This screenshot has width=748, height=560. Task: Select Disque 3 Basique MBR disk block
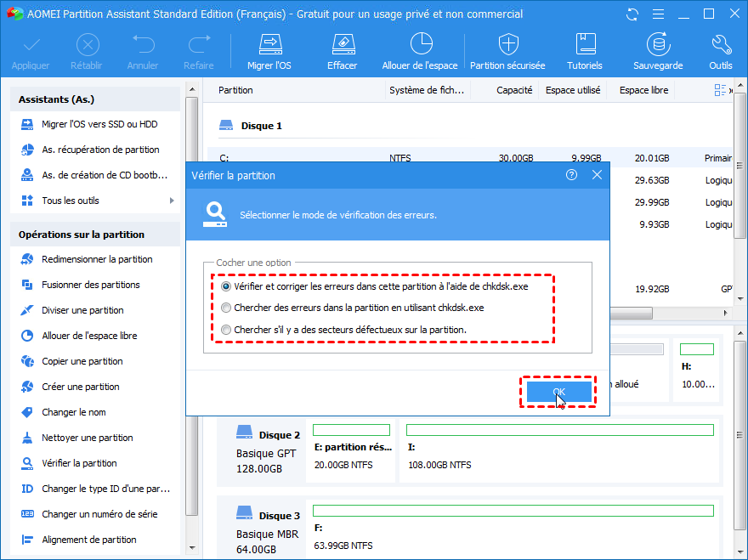pyautogui.click(x=262, y=530)
